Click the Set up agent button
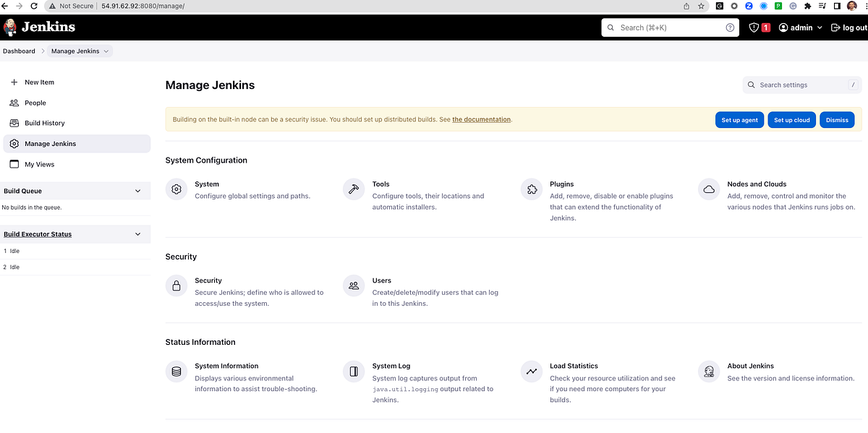Screen dimensions: 868x433 [739, 119]
